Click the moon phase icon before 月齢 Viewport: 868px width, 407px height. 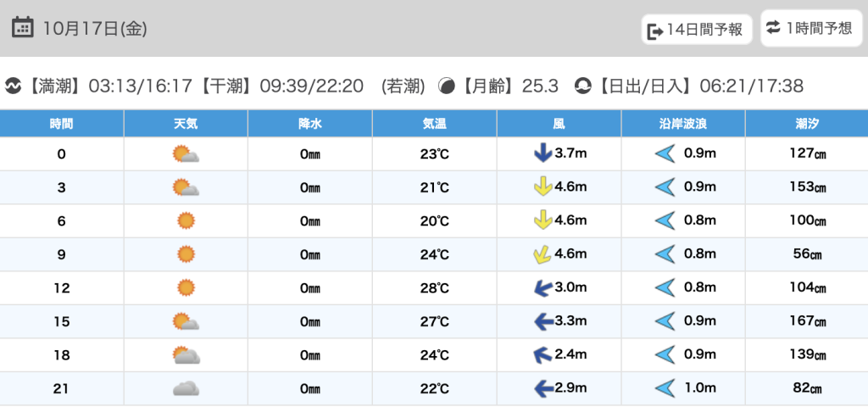[447, 86]
